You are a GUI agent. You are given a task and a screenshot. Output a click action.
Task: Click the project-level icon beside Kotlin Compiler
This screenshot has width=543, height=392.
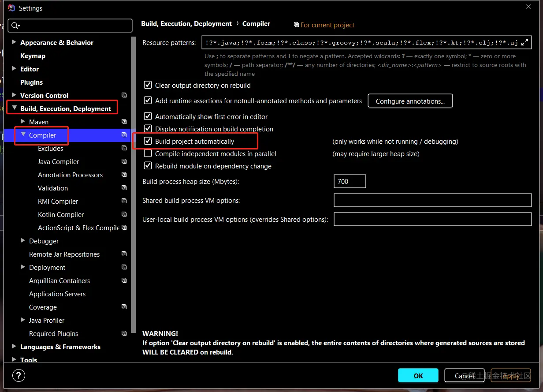124,214
